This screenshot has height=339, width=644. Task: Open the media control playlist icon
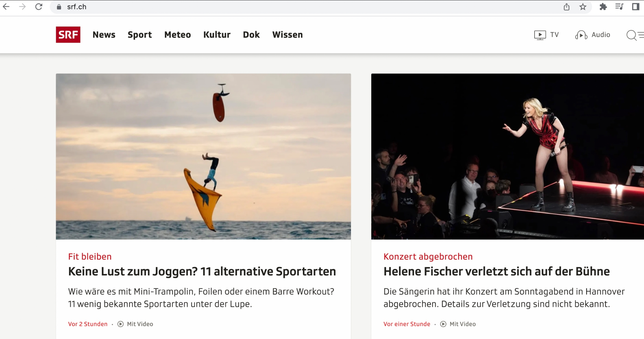(619, 7)
